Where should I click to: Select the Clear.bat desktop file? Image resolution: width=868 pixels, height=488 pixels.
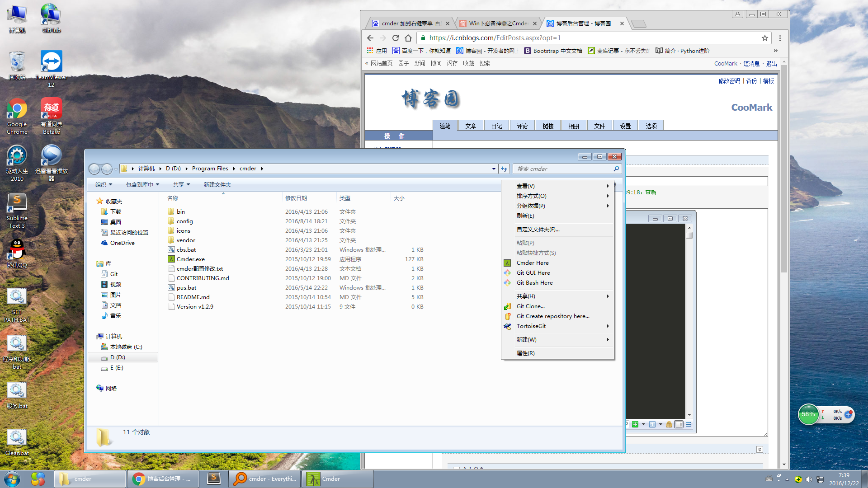tap(17, 442)
